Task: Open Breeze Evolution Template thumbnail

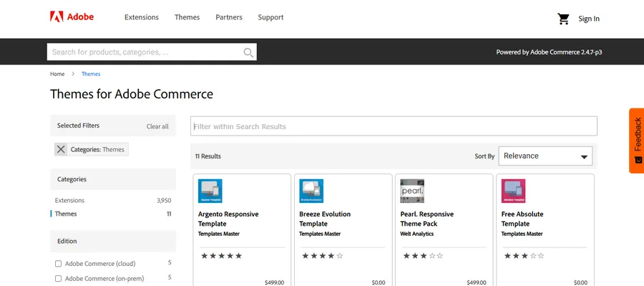Action: [311, 191]
